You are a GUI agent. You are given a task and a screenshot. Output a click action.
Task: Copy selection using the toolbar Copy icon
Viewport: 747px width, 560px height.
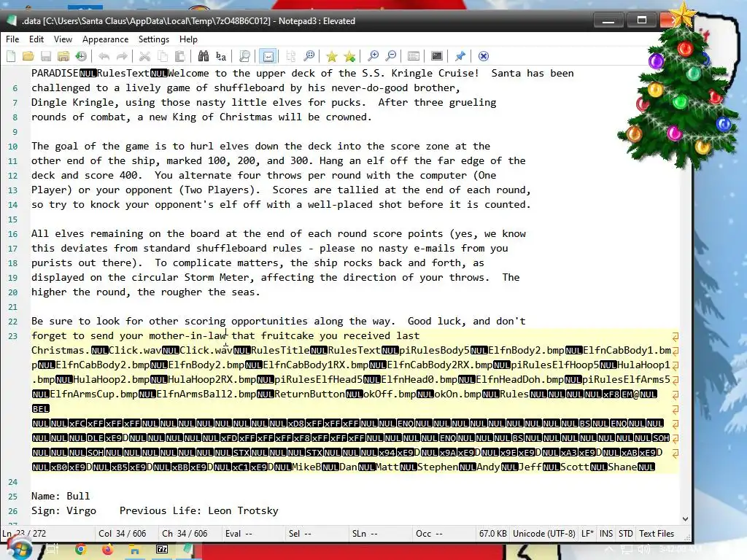[163, 56]
